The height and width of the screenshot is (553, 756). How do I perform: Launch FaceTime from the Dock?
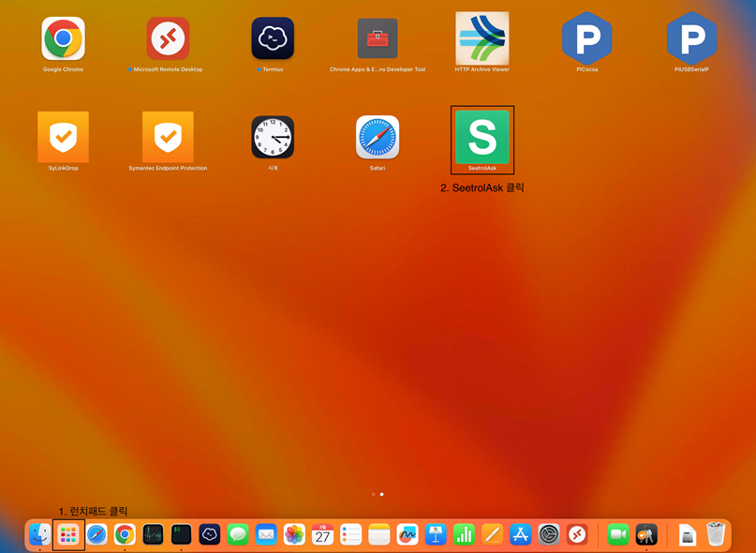click(617, 534)
